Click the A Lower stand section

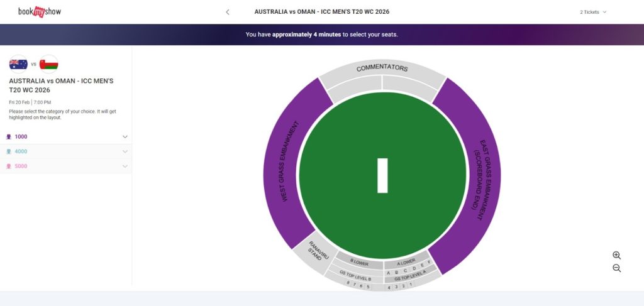point(406,262)
